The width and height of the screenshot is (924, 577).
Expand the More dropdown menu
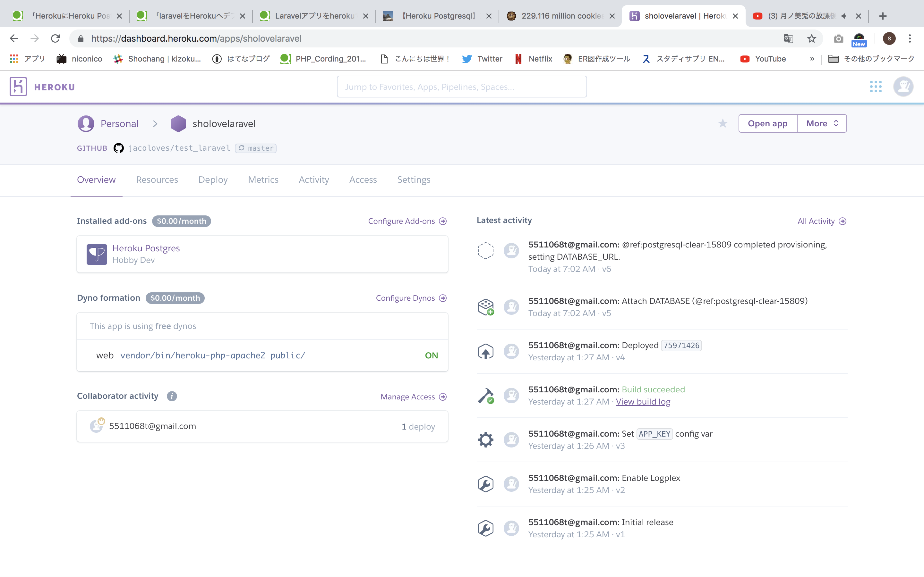(x=822, y=123)
